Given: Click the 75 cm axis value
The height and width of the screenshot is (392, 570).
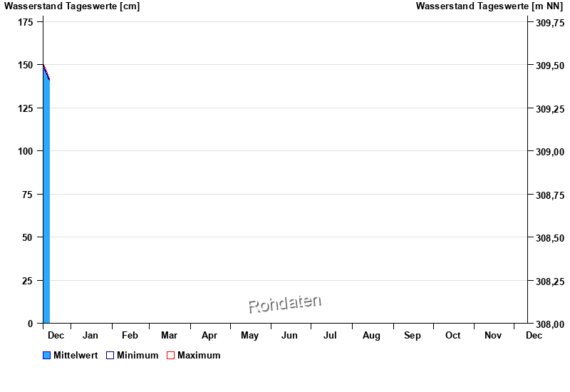Looking at the screenshot, I should [x=28, y=195].
